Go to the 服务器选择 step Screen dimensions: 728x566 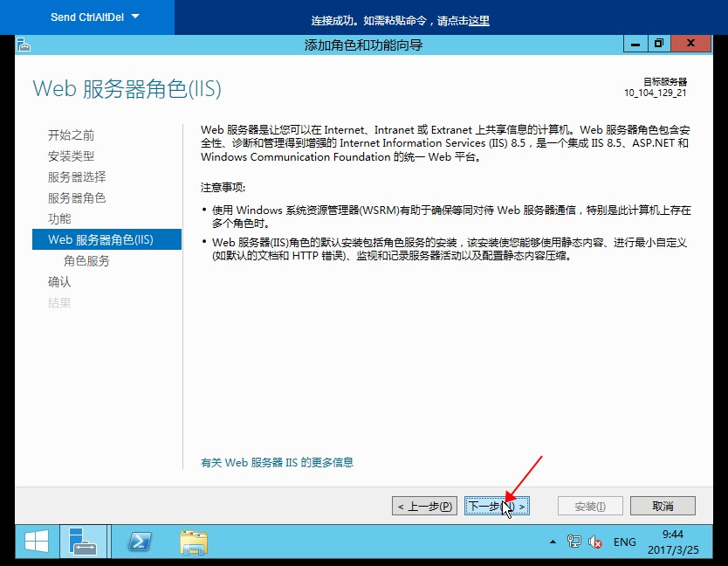click(77, 177)
